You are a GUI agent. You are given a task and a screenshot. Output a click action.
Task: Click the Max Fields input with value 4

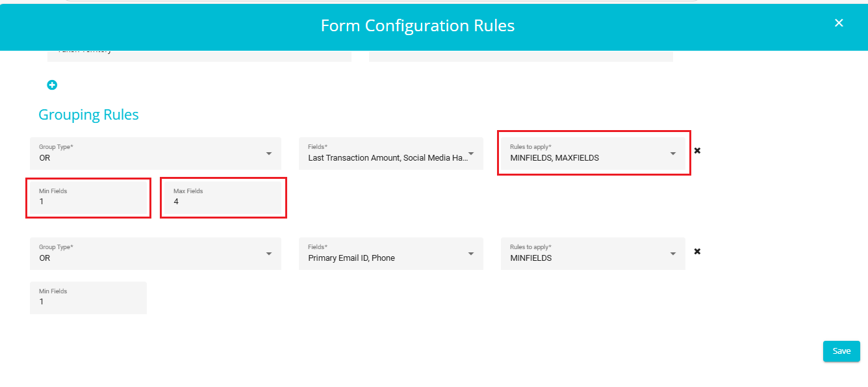coord(223,198)
